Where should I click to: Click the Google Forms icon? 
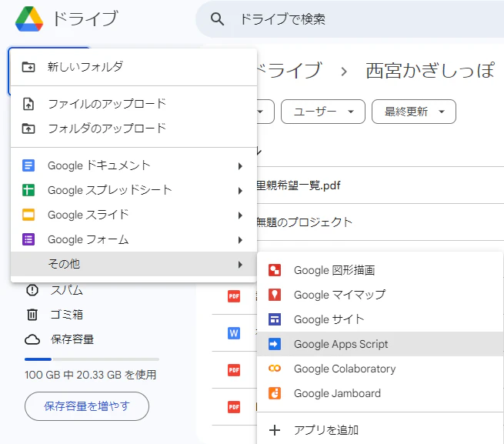(28, 239)
